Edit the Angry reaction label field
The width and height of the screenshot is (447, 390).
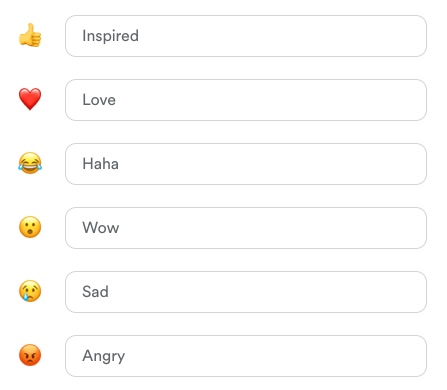(x=246, y=356)
